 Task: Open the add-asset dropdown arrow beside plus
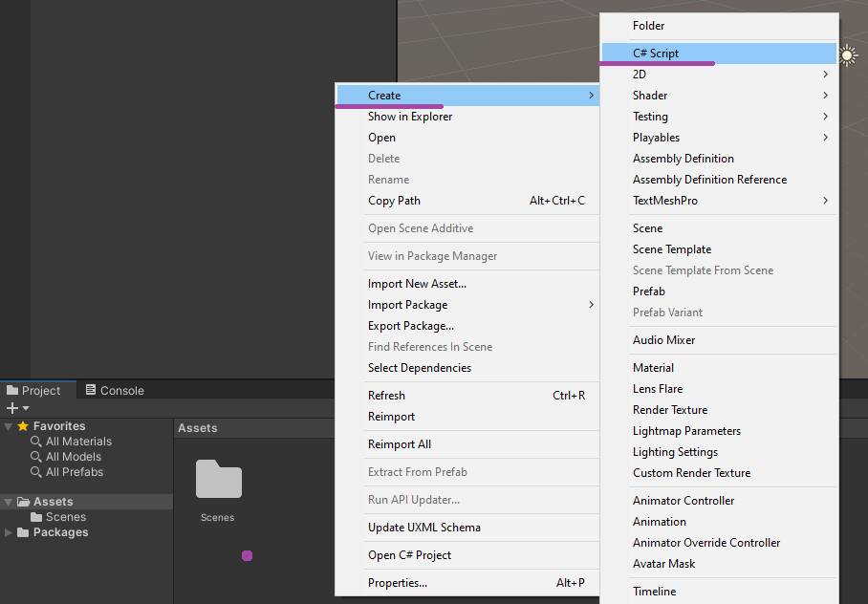pyautogui.click(x=26, y=409)
